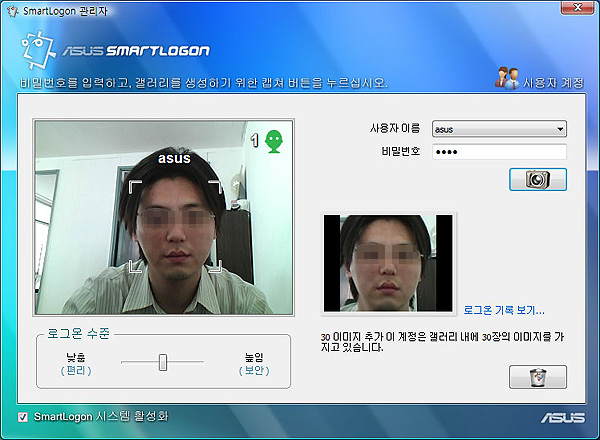600x440 pixels.
Task: Click the 높임 (보안) label
Action: click(254, 364)
